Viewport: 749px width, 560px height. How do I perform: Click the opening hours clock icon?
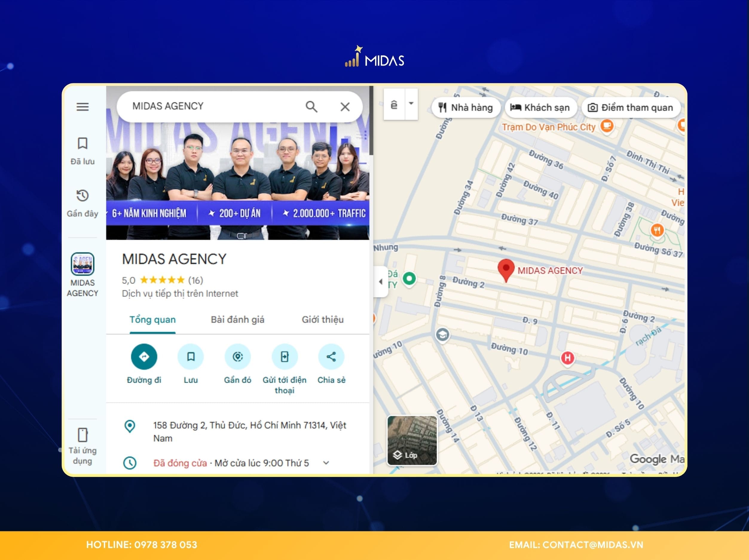coord(130,463)
